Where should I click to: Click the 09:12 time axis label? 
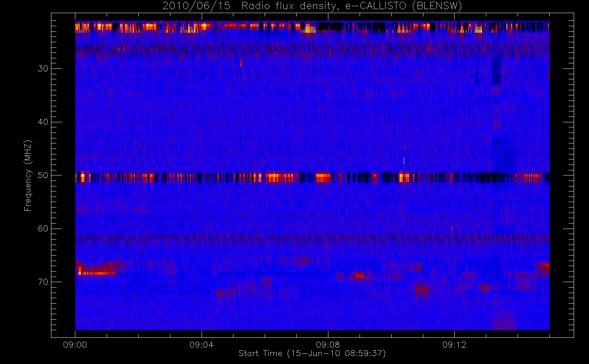[x=454, y=345]
